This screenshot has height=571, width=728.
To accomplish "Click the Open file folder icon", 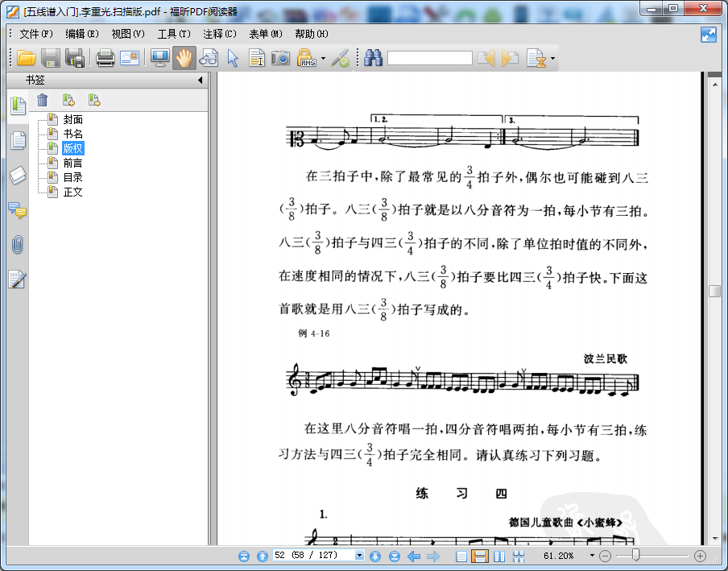I will (x=27, y=58).
